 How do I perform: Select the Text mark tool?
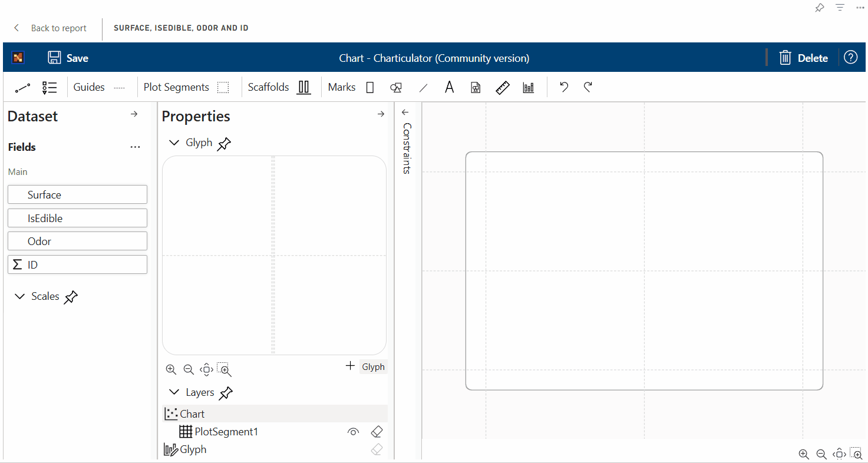(449, 87)
